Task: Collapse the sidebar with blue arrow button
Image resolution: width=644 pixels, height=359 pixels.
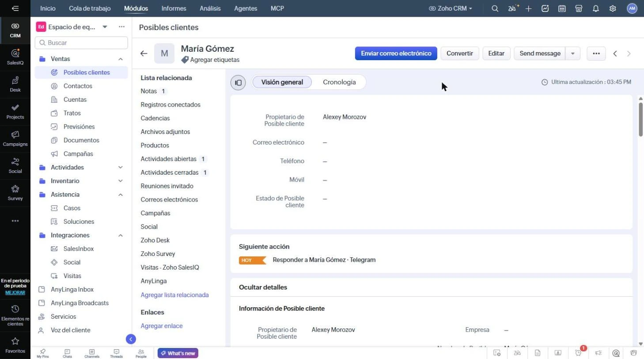Action: (x=130, y=339)
